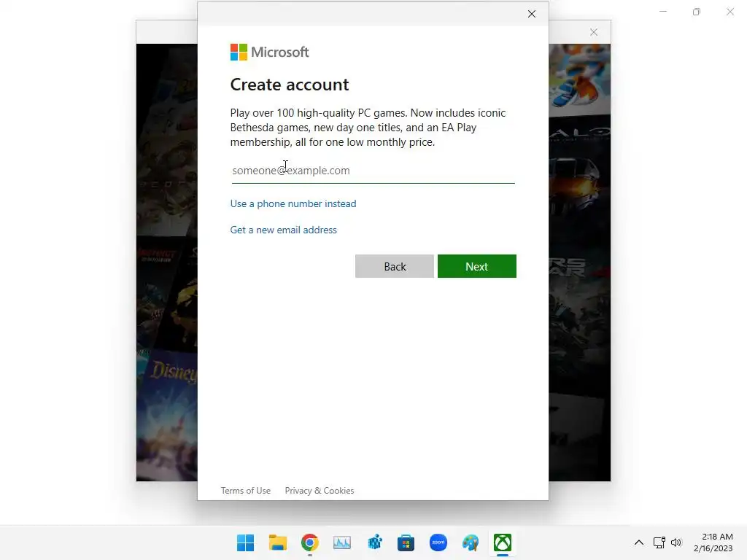747x560 pixels.
Task: Click the Microsoft logo in the dialog
Action: coord(270,52)
